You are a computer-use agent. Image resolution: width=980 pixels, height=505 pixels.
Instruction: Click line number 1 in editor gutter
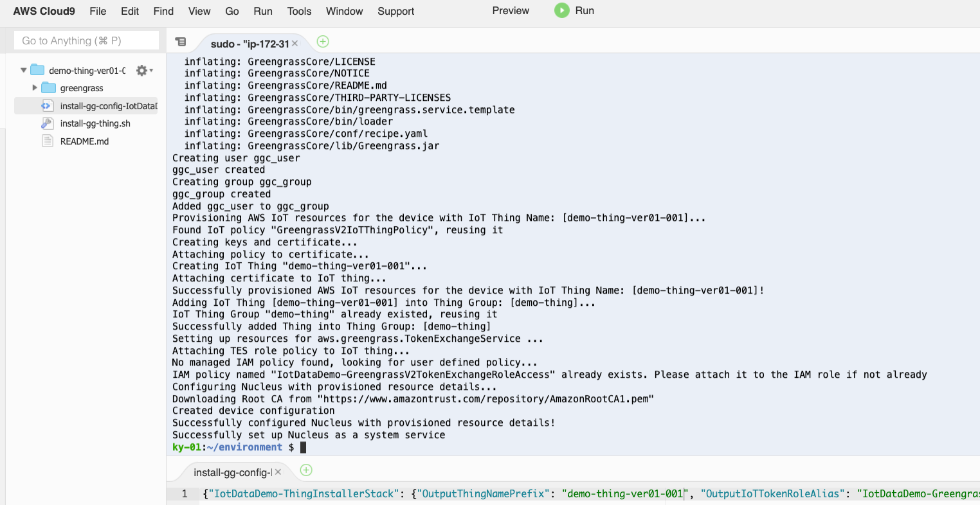185,493
